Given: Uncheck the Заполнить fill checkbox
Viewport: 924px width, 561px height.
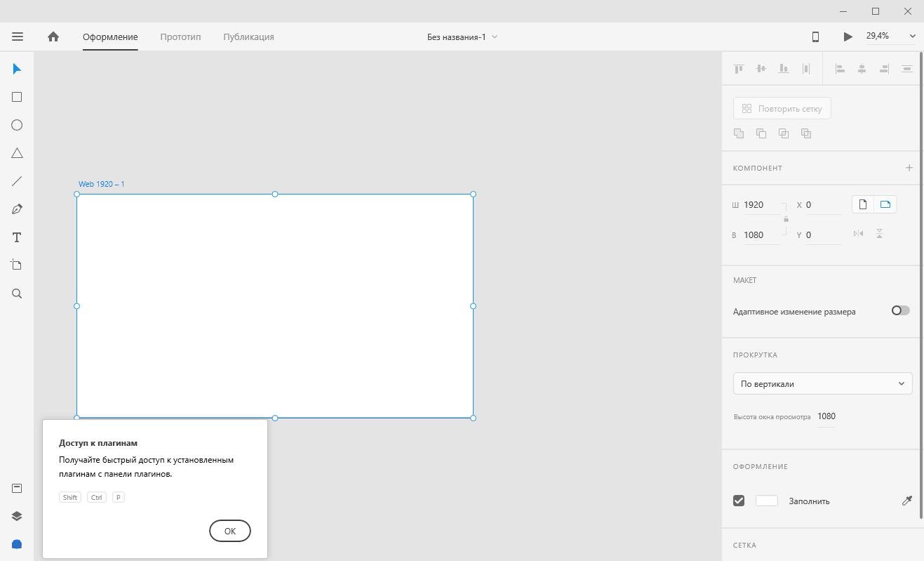Looking at the screenshot, I should click(x=739, y=501).
